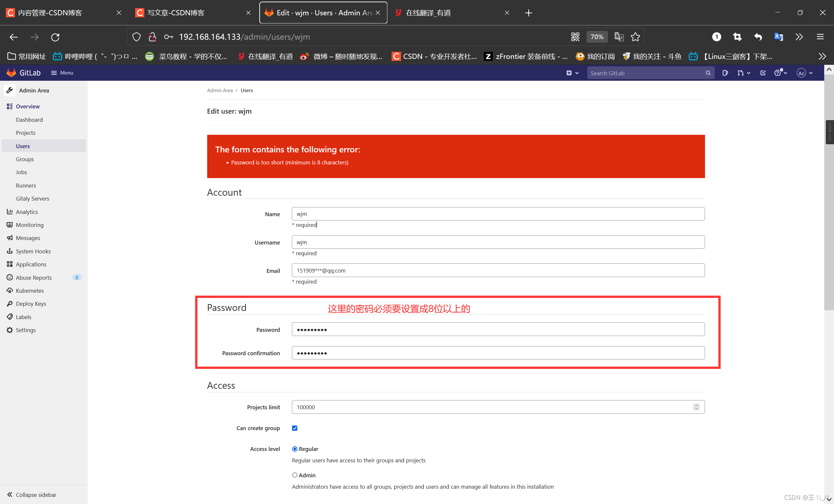Click Password confirmation input field
Image resolution: width=834 pixels, height=504 pixels.
tap(498, 353)
